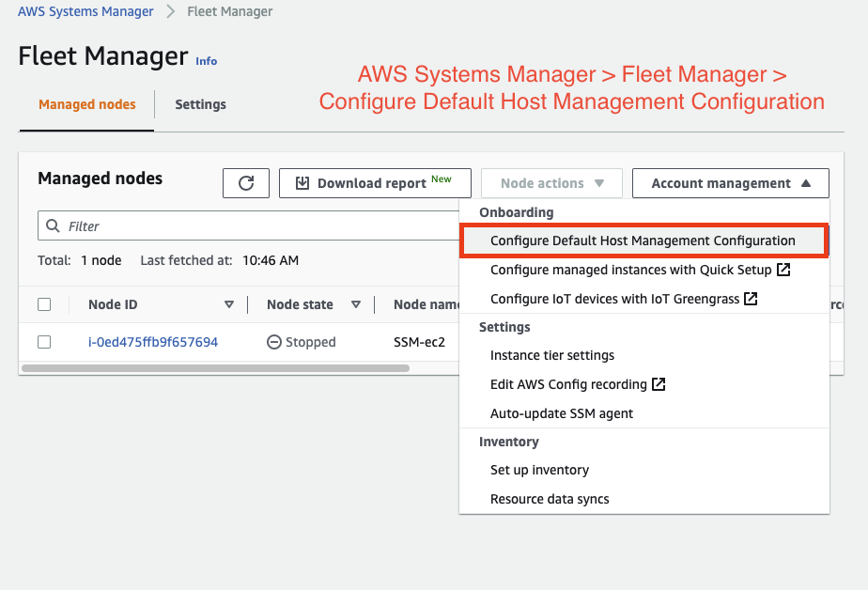
Task: Click the Node state column sort arrow
Action: [356, 304]
